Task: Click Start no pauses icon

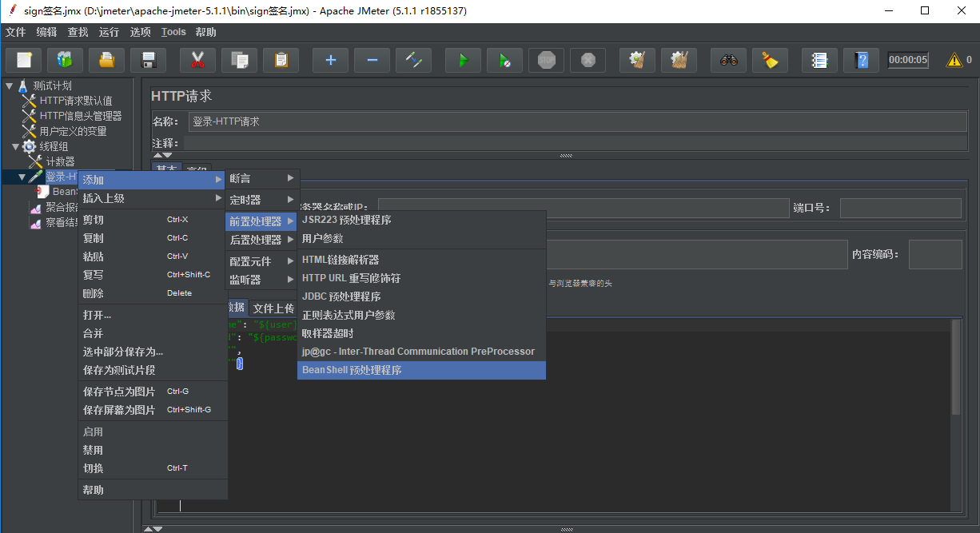Action: pos(504,60)
